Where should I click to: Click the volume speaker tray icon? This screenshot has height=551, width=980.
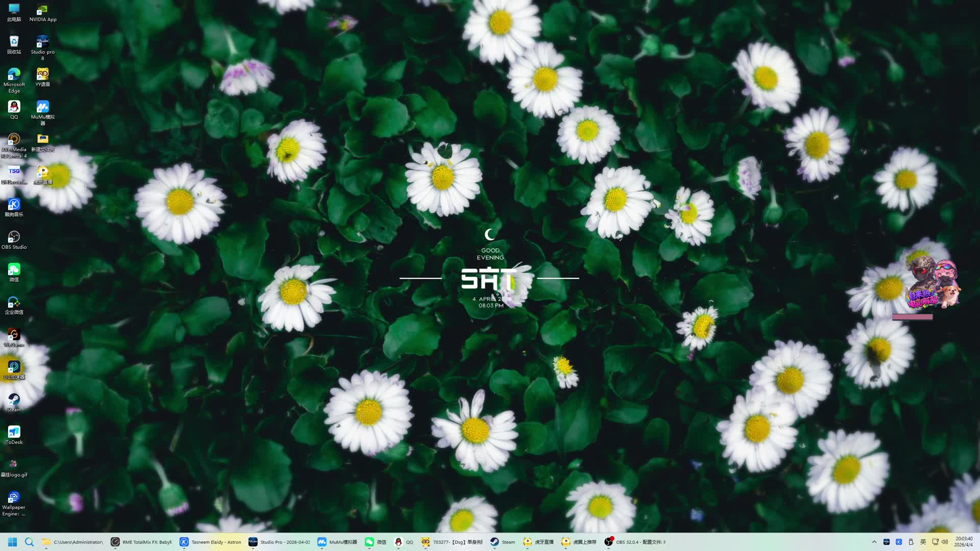(x=945, y=542)
